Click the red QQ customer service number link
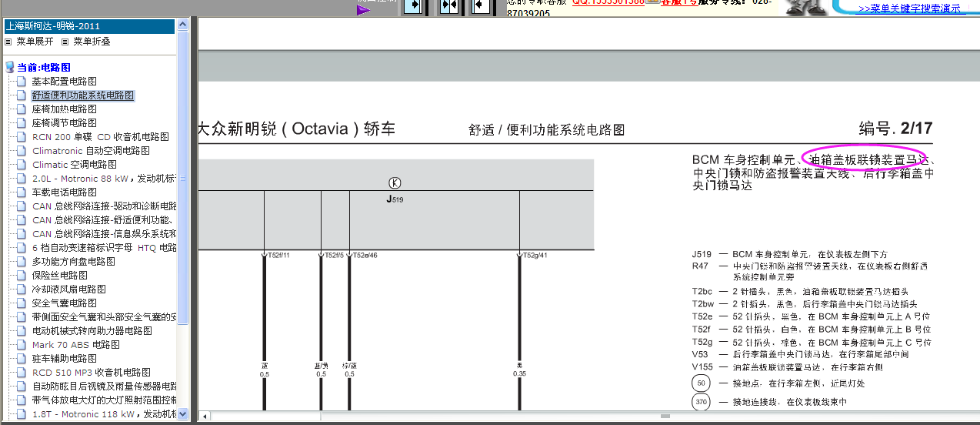Viewport: 980px width, 425px height. point(608,2)
